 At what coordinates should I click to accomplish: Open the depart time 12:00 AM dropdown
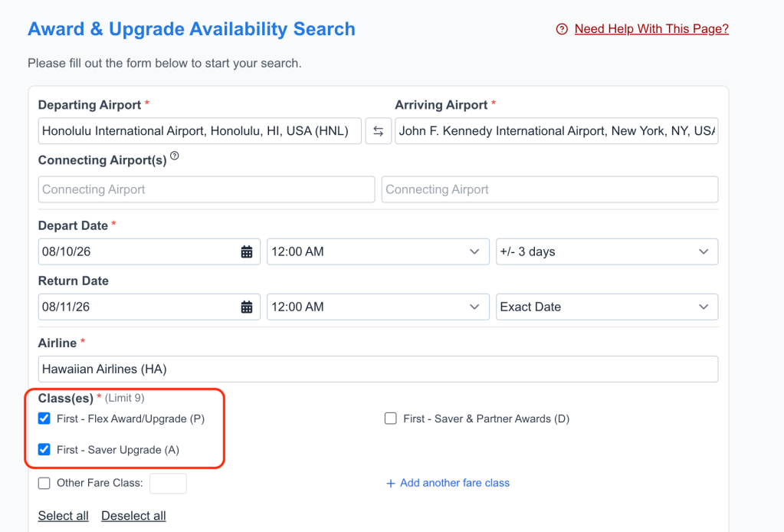pyautogui.click(x=377, y=251)
